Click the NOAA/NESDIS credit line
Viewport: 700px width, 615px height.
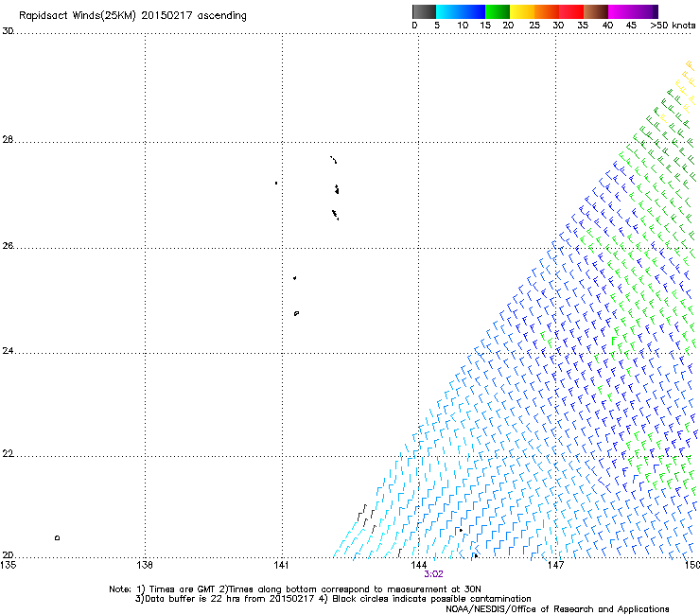click(557, 609)
